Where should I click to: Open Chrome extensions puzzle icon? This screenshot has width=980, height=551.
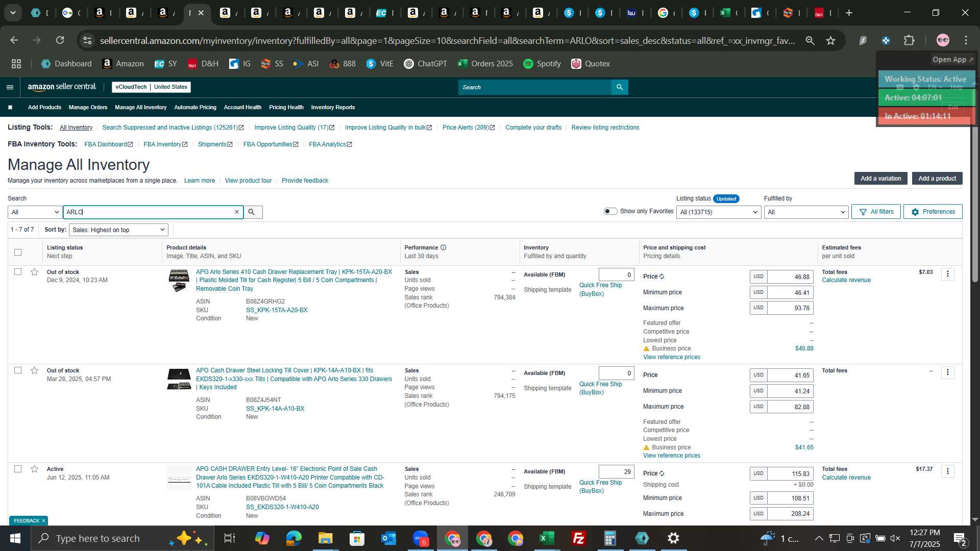(x=909, y=40)
